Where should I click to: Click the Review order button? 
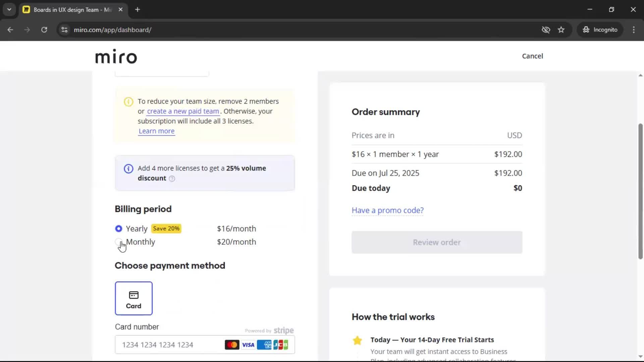pos(436,242)
